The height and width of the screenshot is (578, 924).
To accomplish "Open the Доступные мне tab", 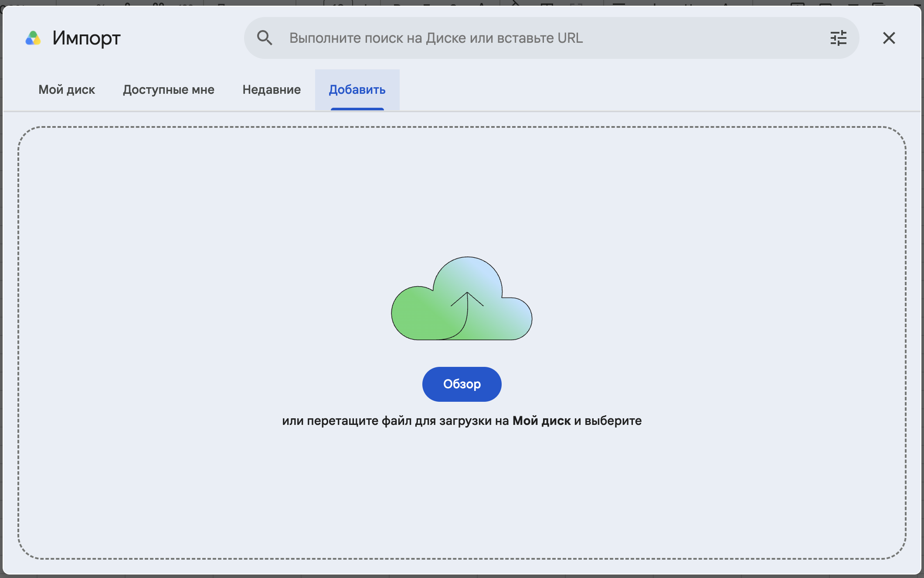I will pos(169,90).
